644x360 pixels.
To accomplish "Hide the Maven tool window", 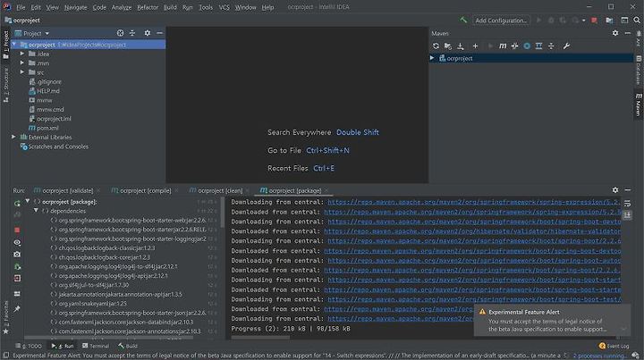I will tap(628, 33).
